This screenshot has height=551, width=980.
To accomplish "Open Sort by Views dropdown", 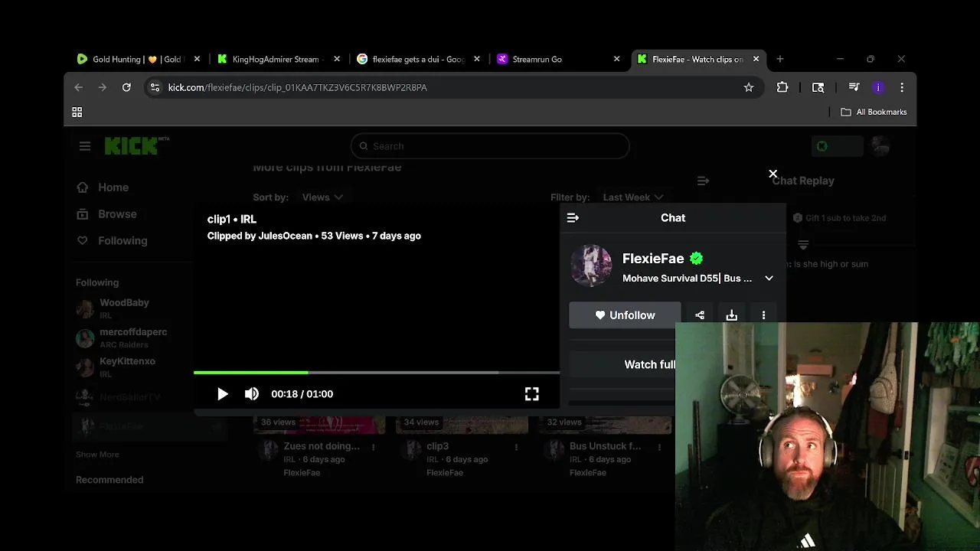I will (x=322, y=197).
